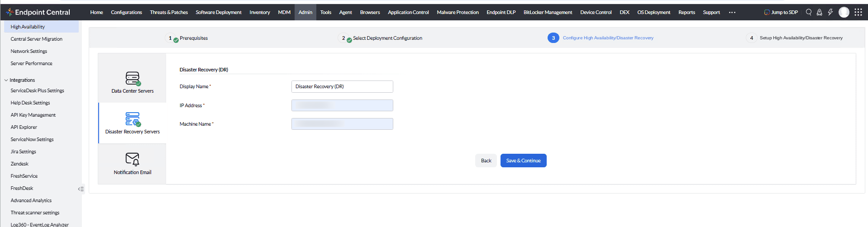Open Endpoint DLP menu
The image size is (868, 227).
pyautogui.click(x=501, y=12)
